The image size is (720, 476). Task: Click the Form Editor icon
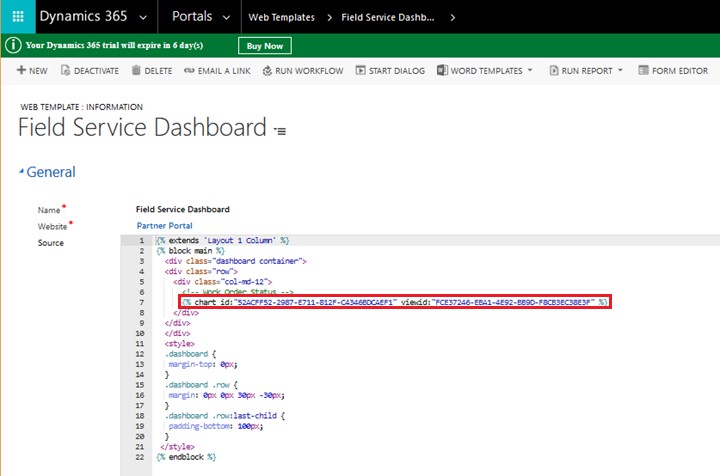click(x=643, y=70)
